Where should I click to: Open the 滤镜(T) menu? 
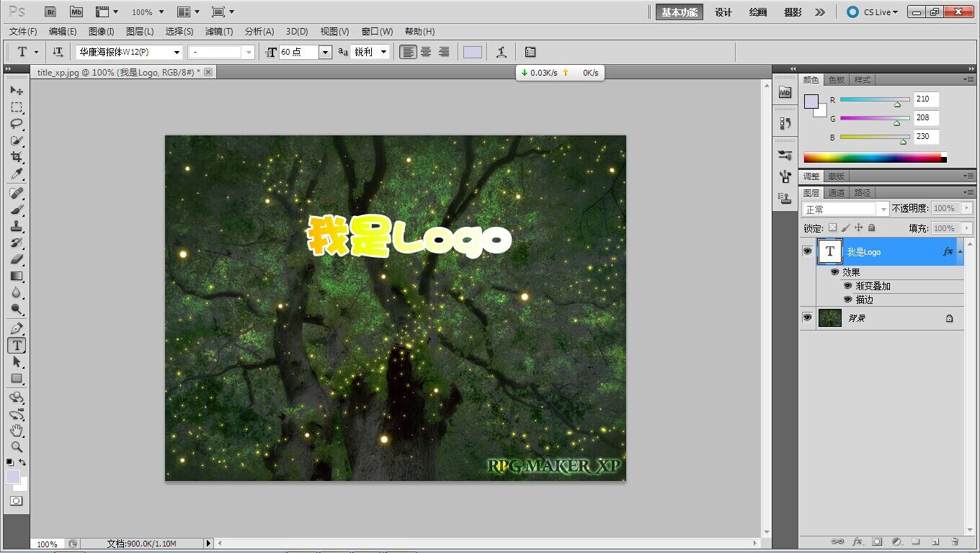(x=219, y=32)
